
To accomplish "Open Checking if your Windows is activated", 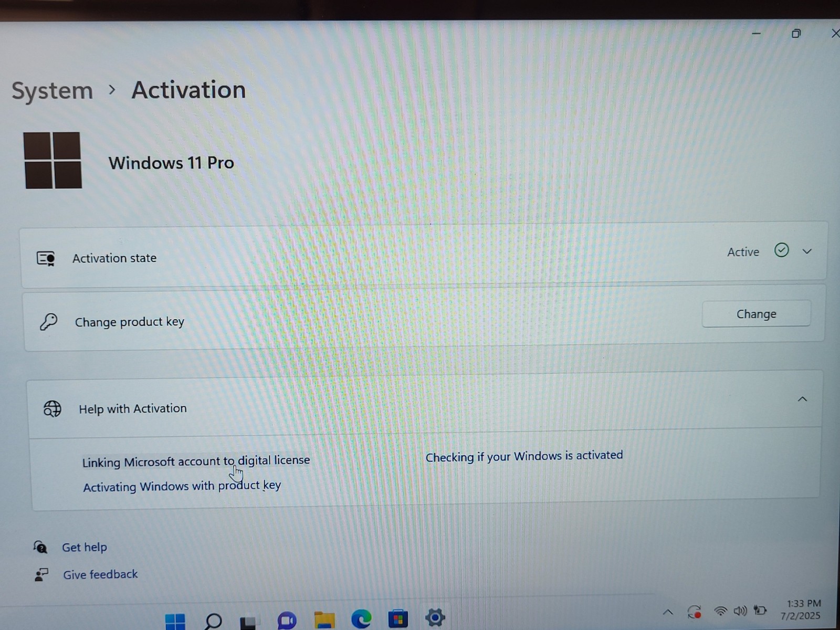I will tap(524, 456).
